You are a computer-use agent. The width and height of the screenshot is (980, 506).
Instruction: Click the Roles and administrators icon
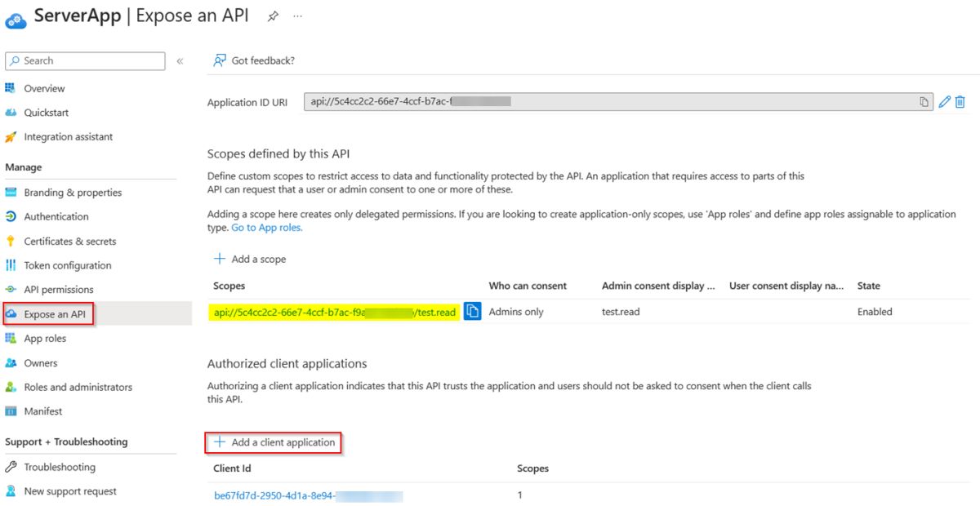pos(11,387)
